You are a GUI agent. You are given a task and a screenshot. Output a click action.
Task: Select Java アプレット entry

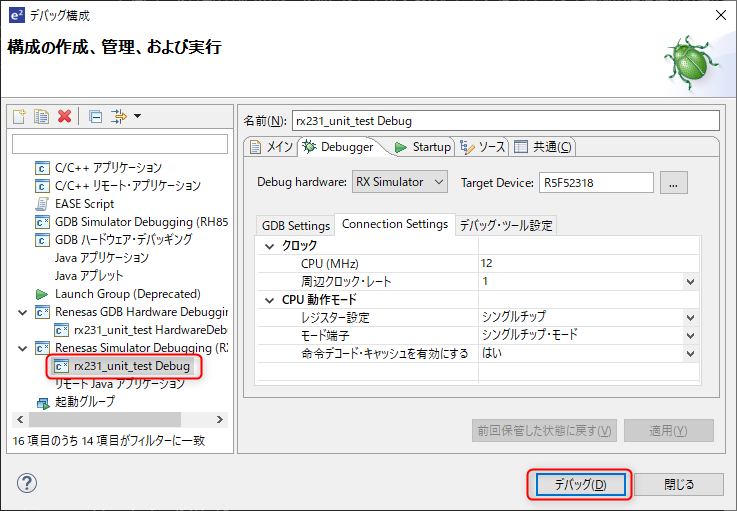tap(89, 275)
